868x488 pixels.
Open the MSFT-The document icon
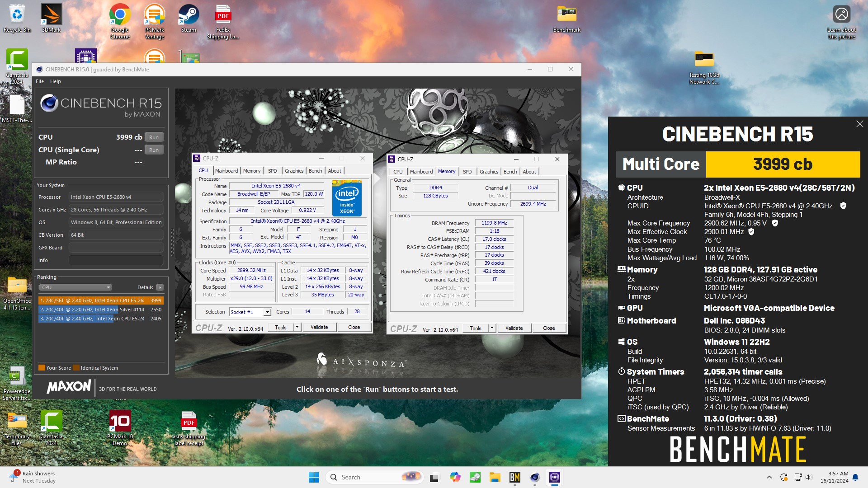point(17,108)
